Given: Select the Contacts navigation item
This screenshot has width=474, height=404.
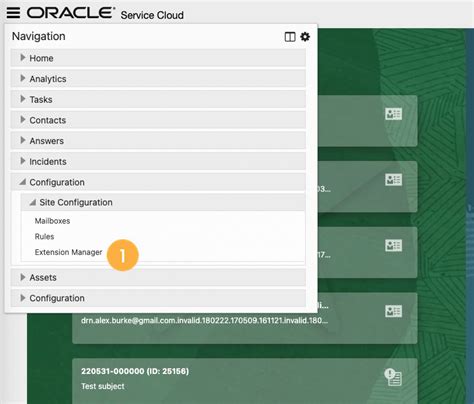Looking at the screenshot, I should pyautogui.click(x=158, y=120).
